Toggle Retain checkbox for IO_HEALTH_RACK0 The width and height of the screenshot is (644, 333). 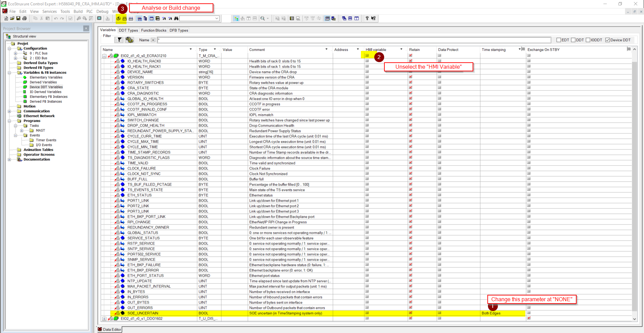(x=411, y=61)
